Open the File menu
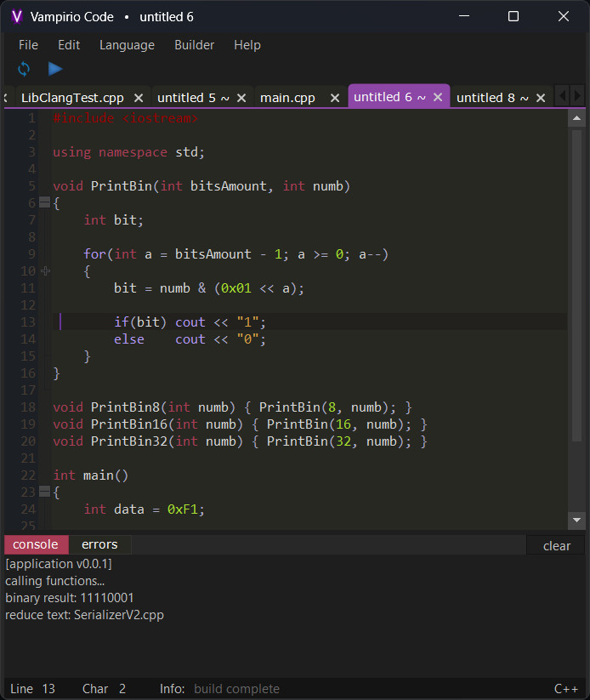 pos(29,45)
